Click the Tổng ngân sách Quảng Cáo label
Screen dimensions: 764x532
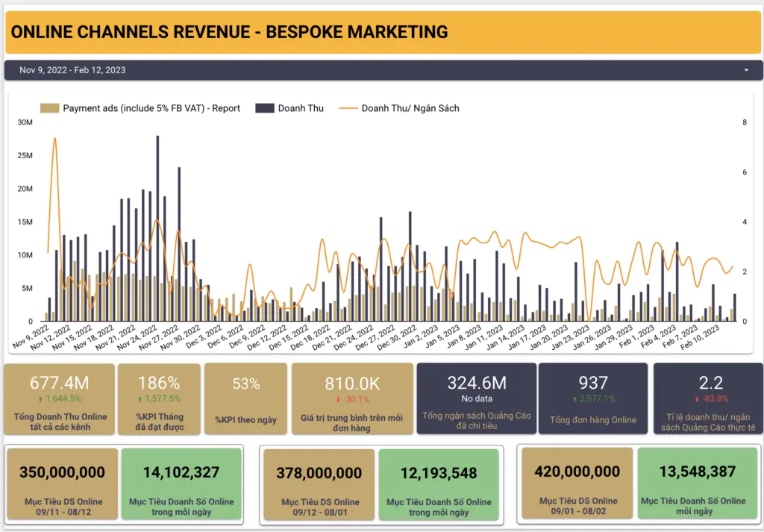pos(477,422)
